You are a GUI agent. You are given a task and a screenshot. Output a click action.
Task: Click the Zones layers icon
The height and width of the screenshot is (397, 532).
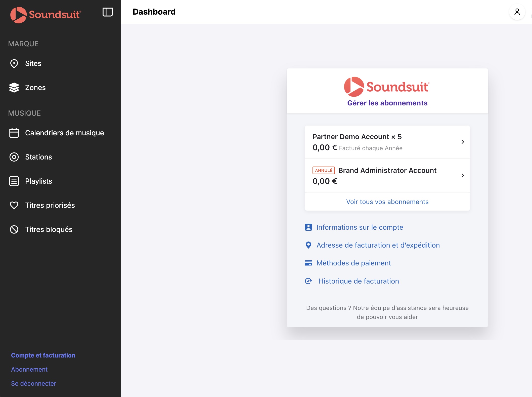[14, 88]
